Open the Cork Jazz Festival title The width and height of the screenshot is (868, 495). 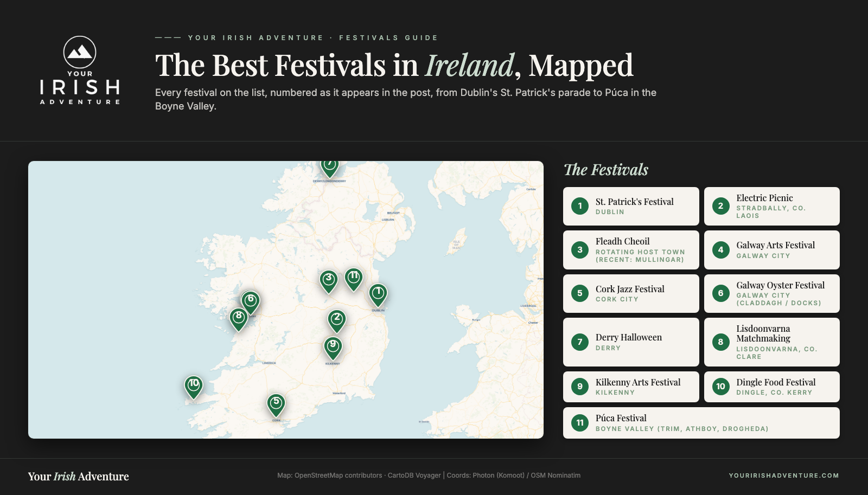click(630, 289)
